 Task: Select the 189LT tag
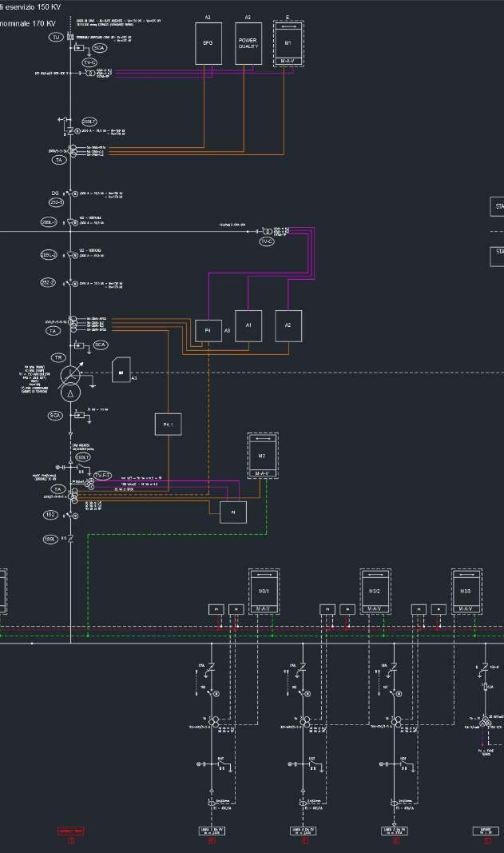[82, 457]
